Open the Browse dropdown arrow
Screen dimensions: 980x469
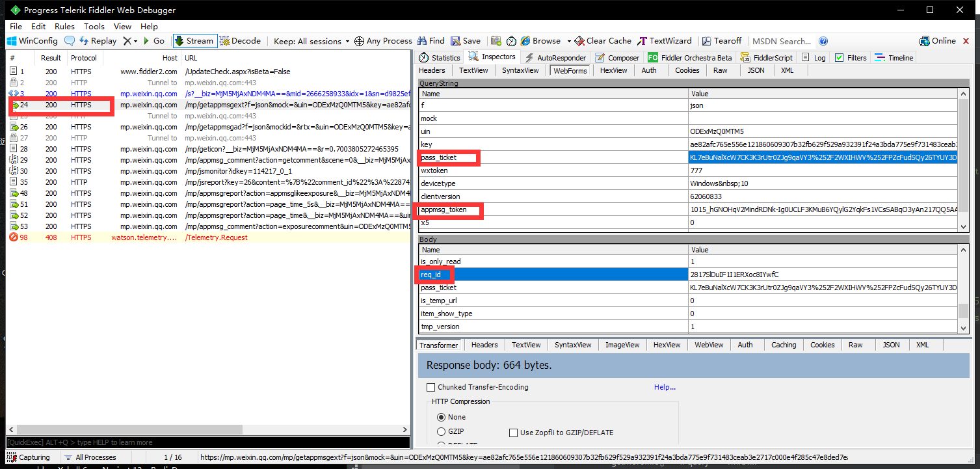click(x=568, y=41)
